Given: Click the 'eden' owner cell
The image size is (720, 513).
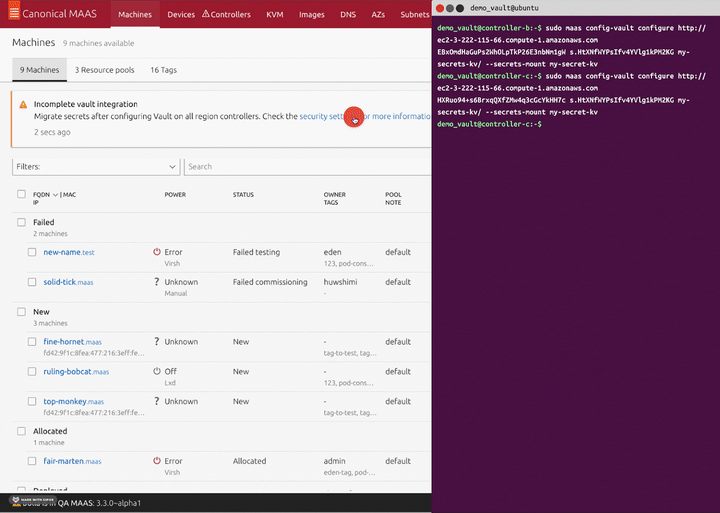Looking at the screenshot, I should click(x=332, y=252).
